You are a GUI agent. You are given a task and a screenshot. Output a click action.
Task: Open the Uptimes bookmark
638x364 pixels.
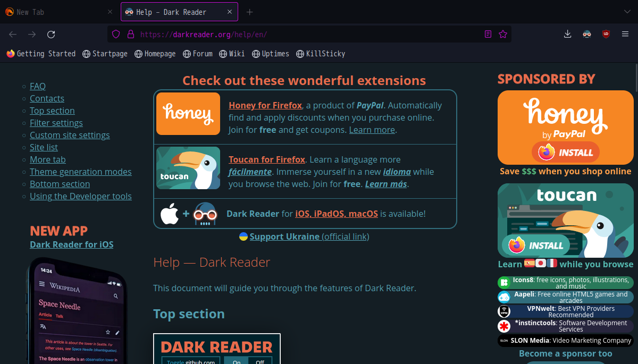coord(271,54)
